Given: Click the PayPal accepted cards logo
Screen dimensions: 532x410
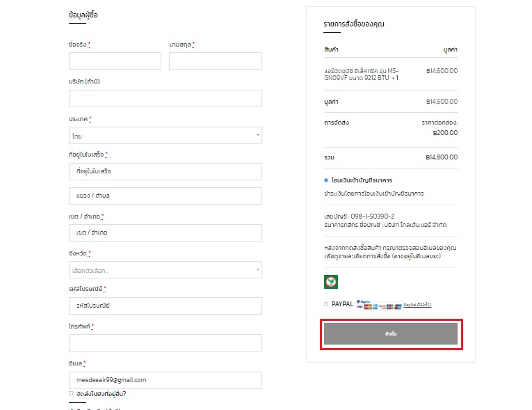Looking at the screenshot, I should [x=378, y=305].
